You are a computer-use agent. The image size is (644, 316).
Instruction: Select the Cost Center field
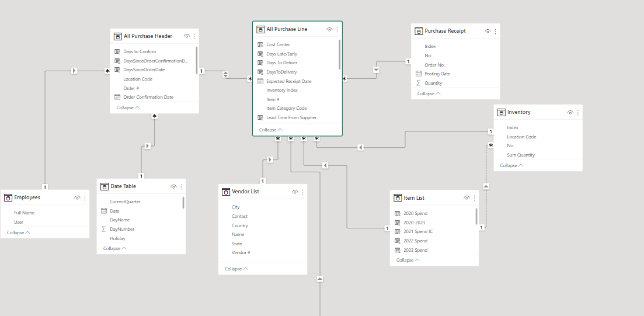278,45
